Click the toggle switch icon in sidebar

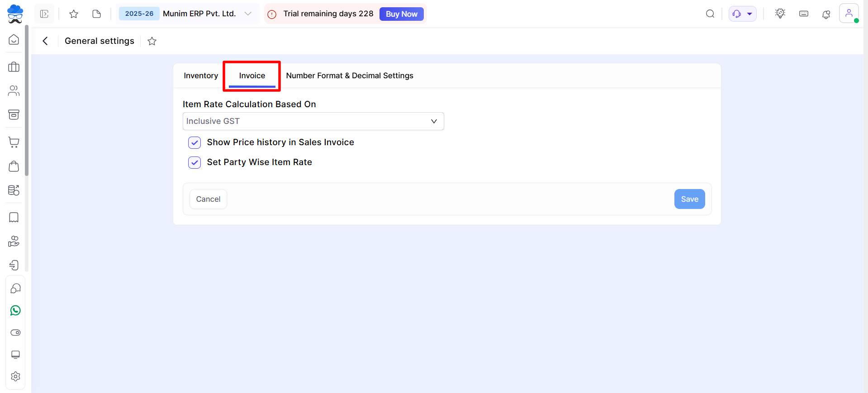pos(15,333)
